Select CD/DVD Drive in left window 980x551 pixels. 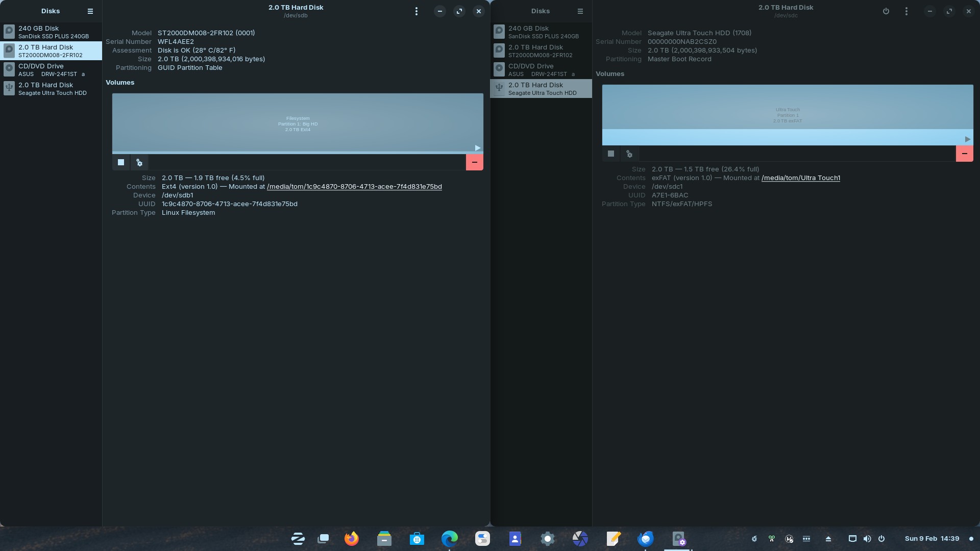pyautogui.click(x=51, y=69)
